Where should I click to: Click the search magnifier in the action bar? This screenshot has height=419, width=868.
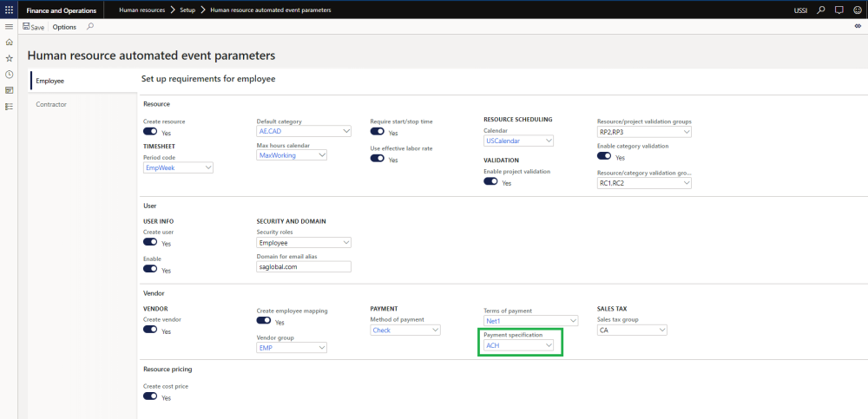(89, 27)
